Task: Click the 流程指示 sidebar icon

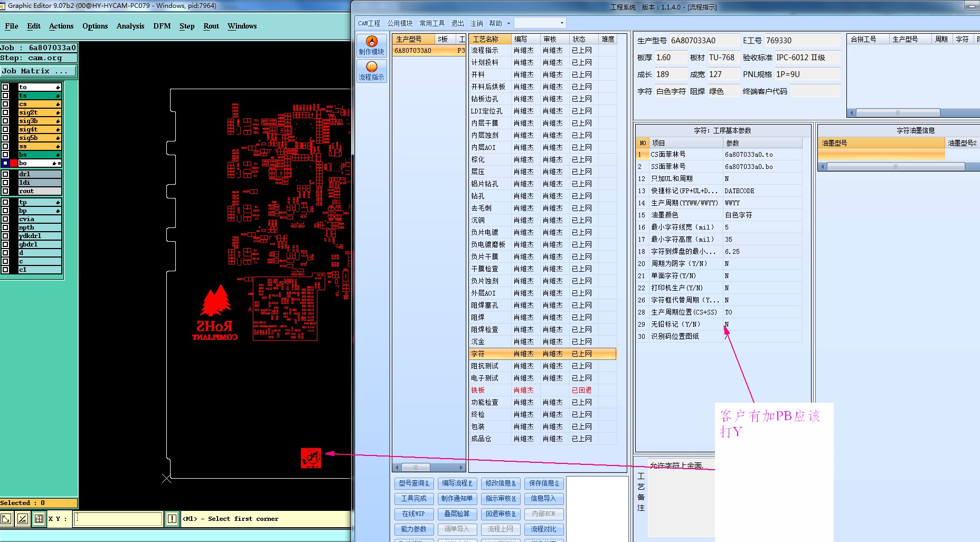Action: coord(371,71)
